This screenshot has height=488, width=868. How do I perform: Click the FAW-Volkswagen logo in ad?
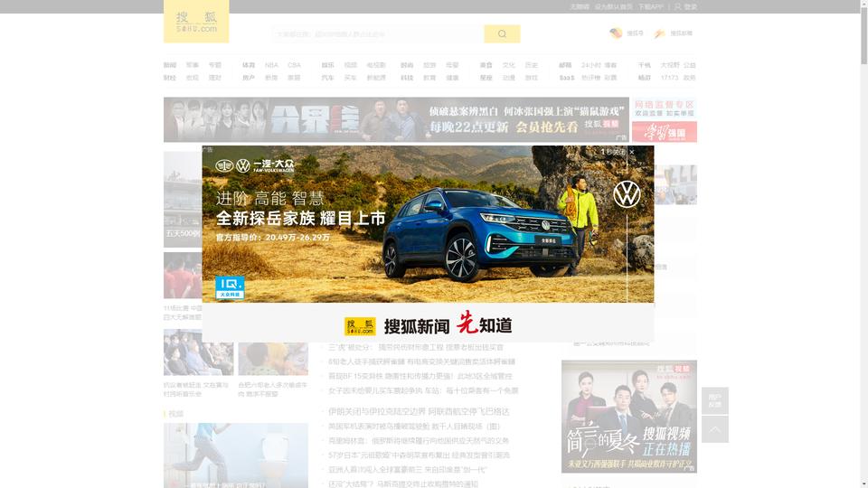pyautogui.click(x=255, y=166)
